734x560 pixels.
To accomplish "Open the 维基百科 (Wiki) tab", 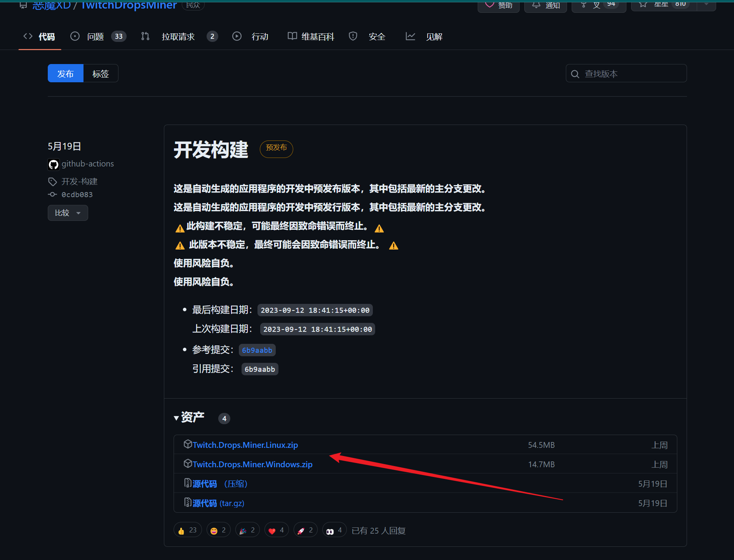I will (x=311, y=36).
